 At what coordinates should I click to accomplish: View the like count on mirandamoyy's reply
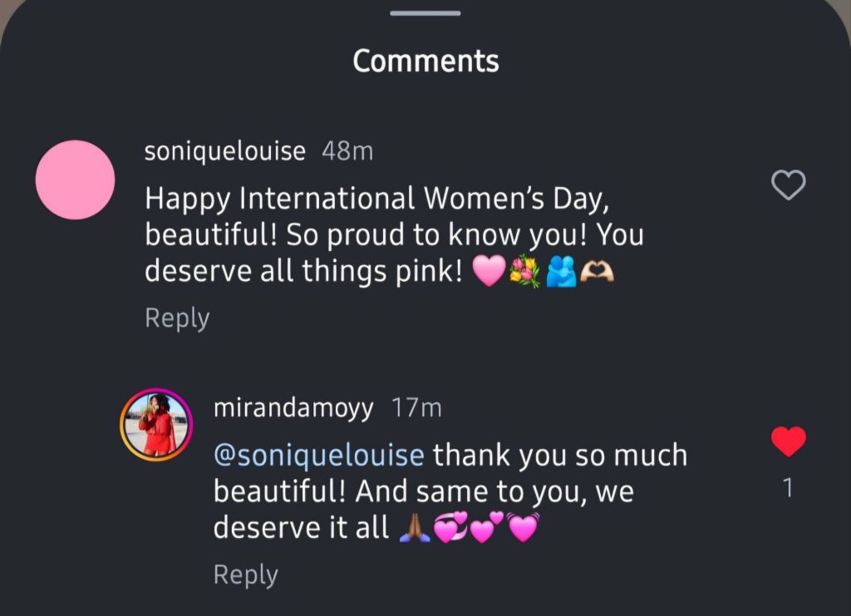788,489
